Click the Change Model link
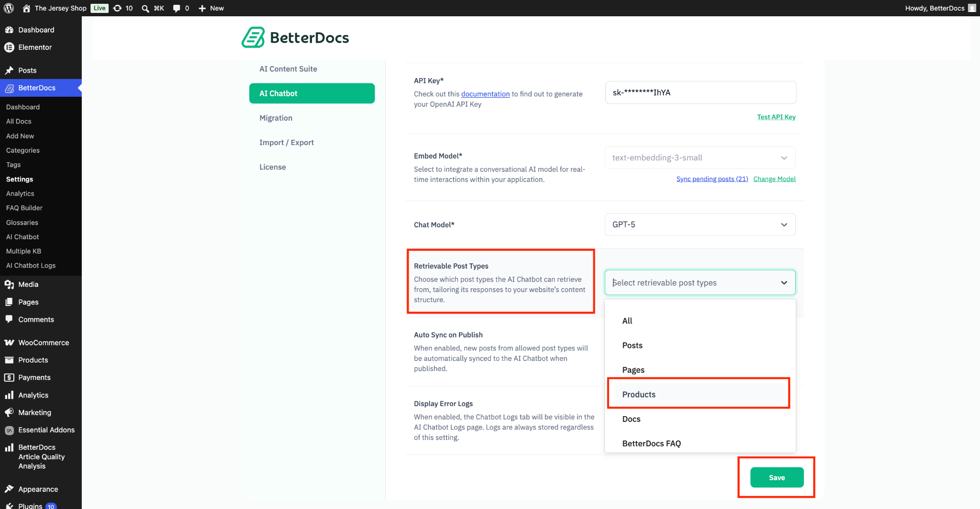Image resolution: width=980 pixels, height=509 pixels. (x=774, y=179)
